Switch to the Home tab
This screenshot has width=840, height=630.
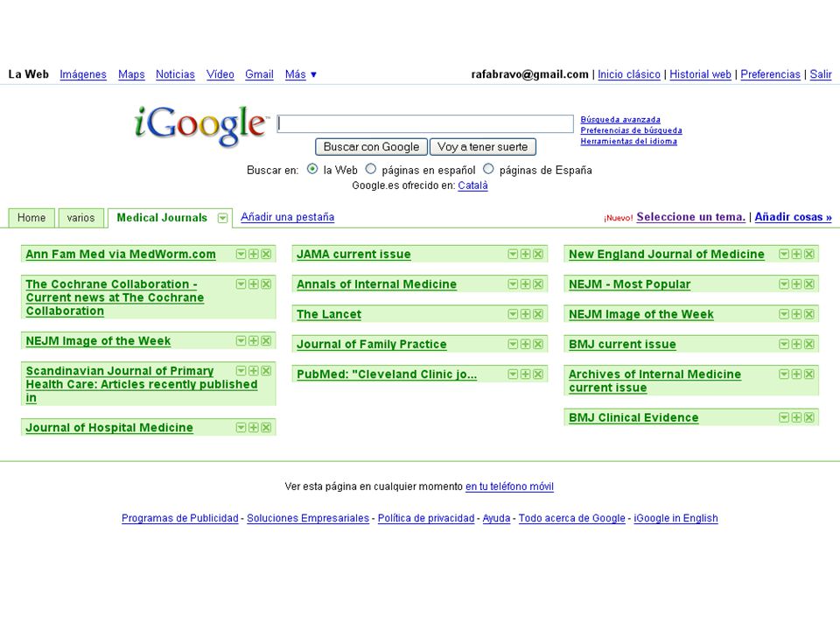[x=31, y=218]
